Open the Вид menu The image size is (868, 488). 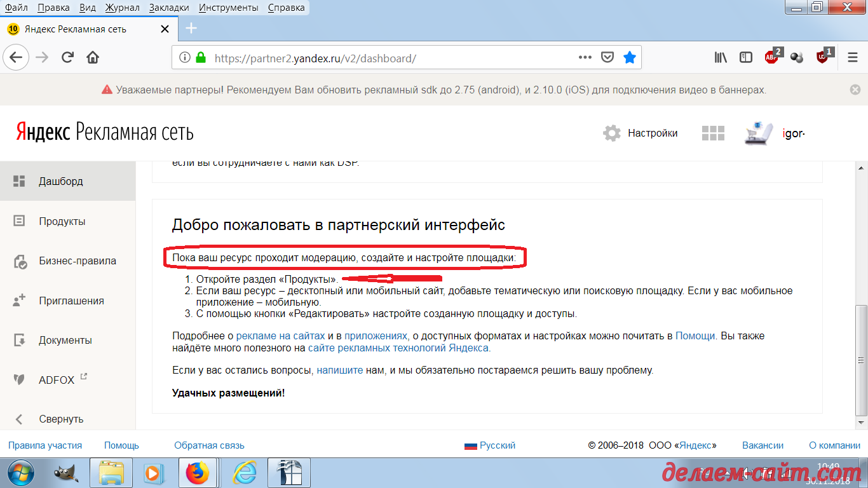point(88,8)
